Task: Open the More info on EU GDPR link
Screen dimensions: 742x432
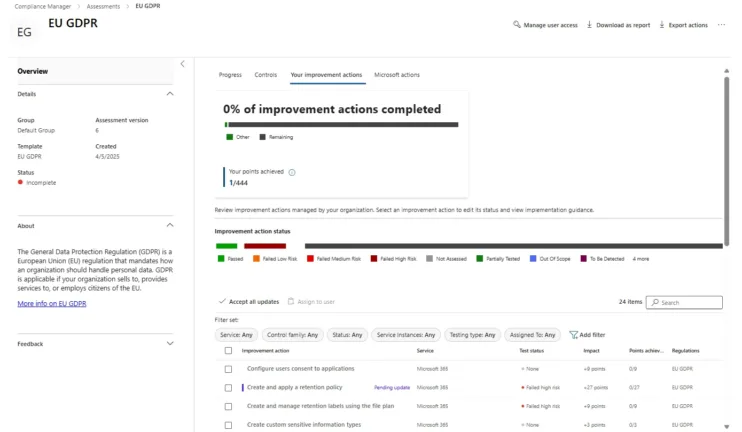Action: (x=52, y=303)
